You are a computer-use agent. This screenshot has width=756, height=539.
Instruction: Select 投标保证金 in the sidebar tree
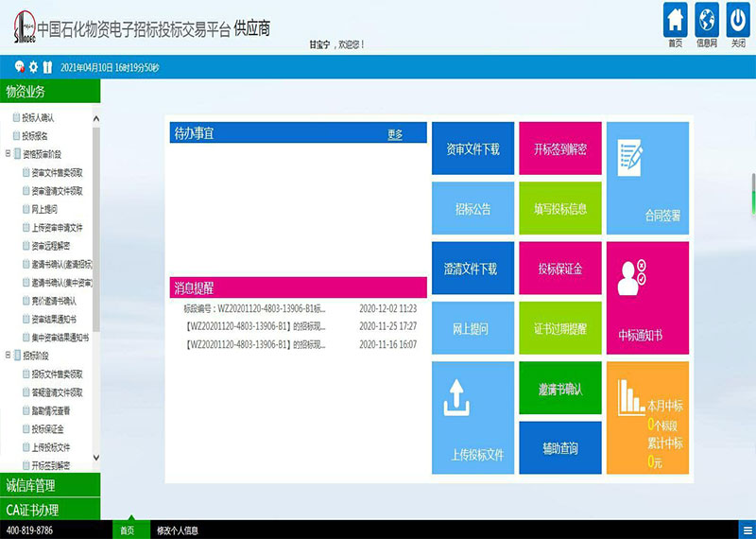(47, 429)
